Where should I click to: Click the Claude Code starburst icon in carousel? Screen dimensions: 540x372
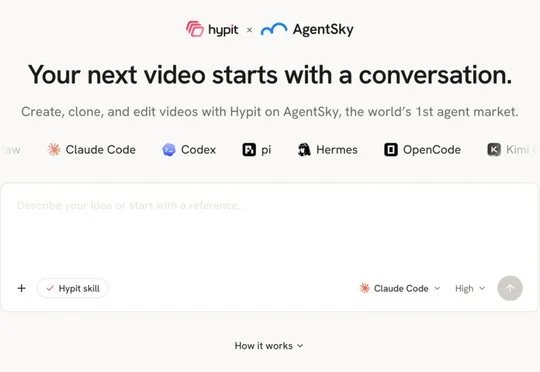pyautogui.click(x=54, y=149)
